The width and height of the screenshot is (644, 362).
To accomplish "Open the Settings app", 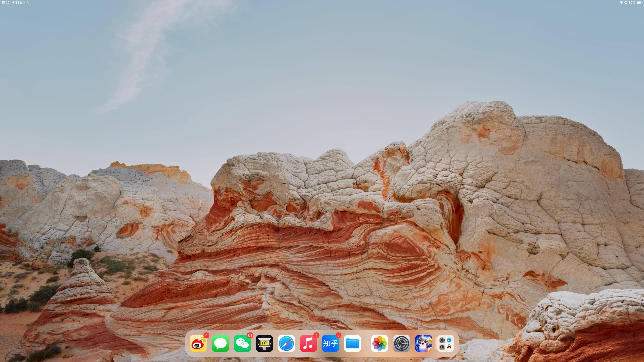I will (x=402, y=343).
